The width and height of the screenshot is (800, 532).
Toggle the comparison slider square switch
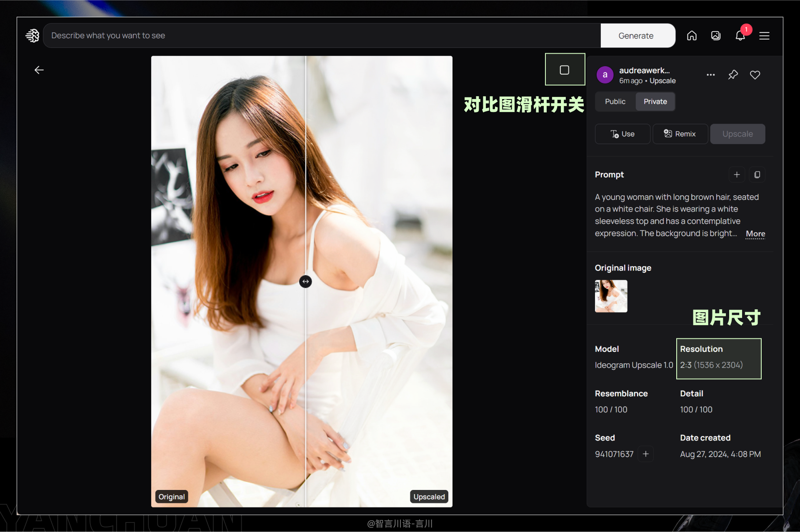tap(565, 70)
